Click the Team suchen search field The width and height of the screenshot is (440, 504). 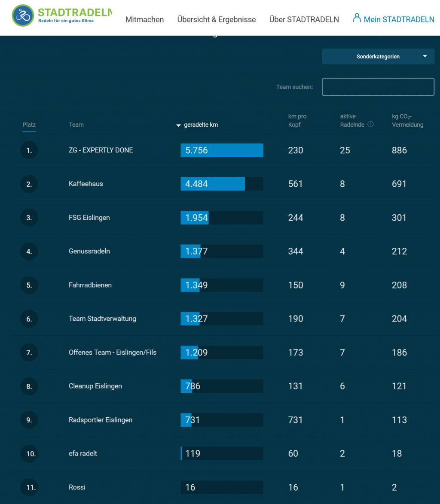click(x=378, y=87)
